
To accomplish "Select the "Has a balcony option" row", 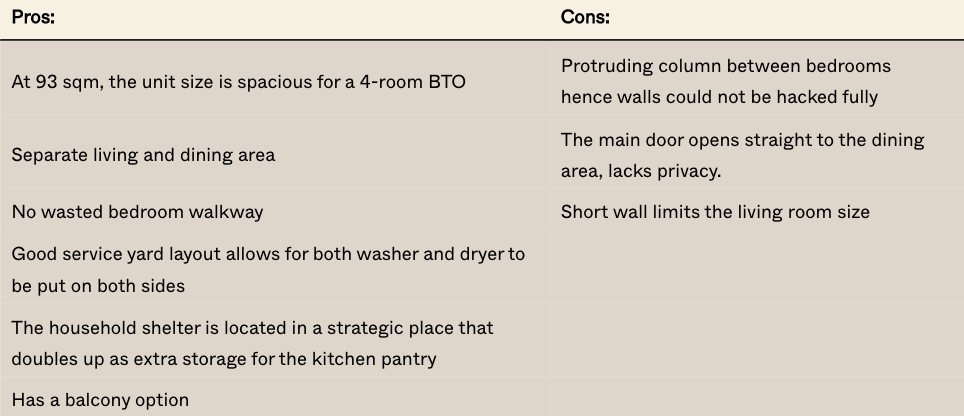I will tap(100, 400).
